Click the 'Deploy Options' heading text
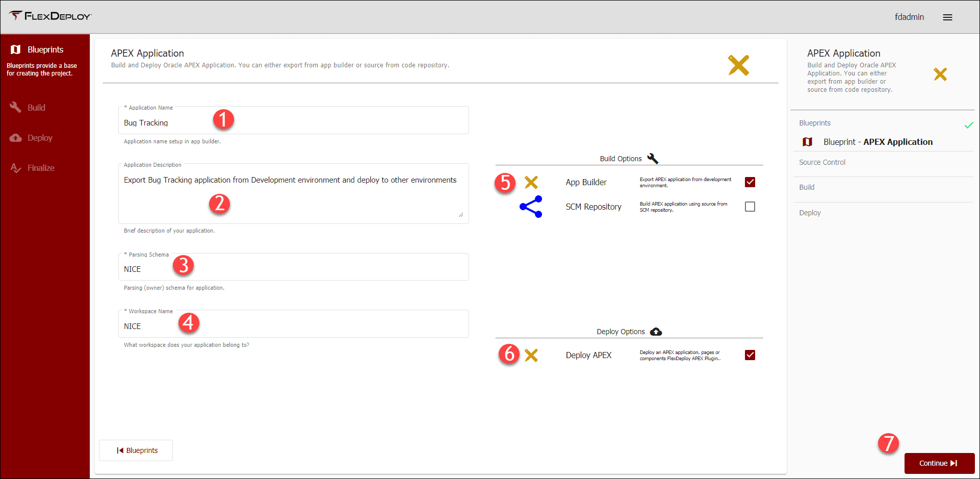Viewport: 980px width, 479px height. point(621,332)
